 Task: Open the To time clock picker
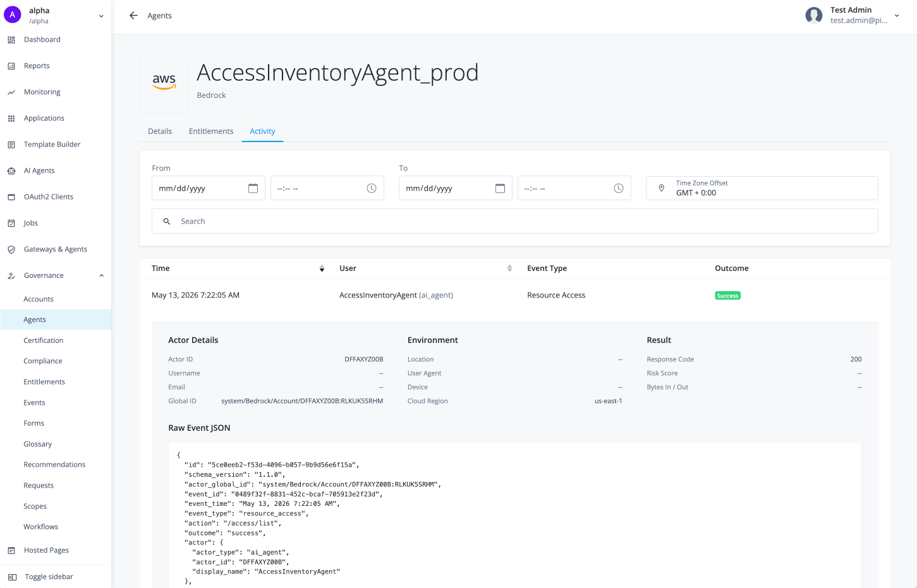(619, 188)
